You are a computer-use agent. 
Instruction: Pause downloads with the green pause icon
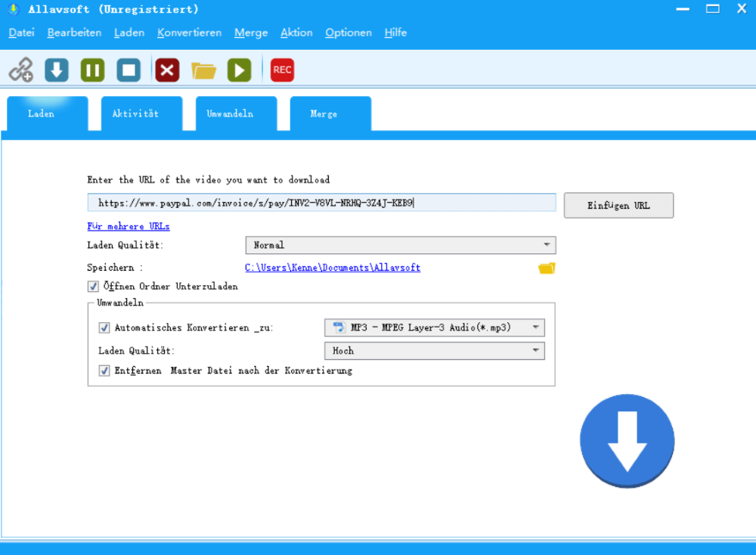tap(92, 70)
